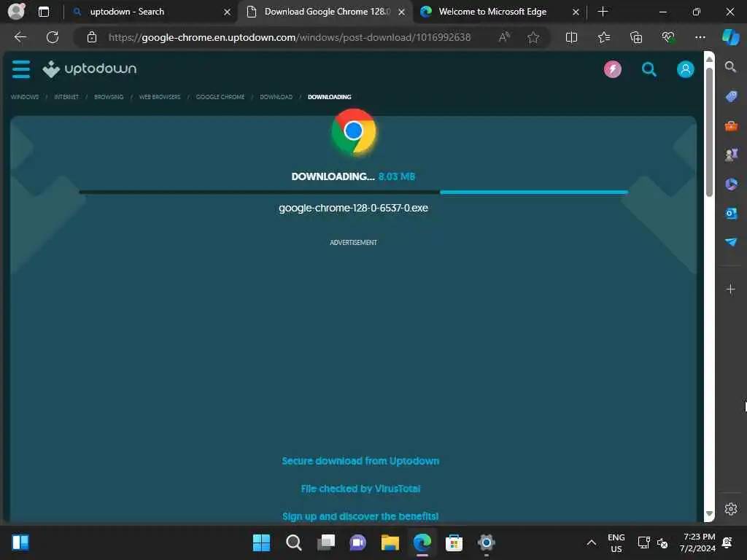Open Edge Settings and more menu
This screenshot has height=560, width=747.
coord(700,37)
